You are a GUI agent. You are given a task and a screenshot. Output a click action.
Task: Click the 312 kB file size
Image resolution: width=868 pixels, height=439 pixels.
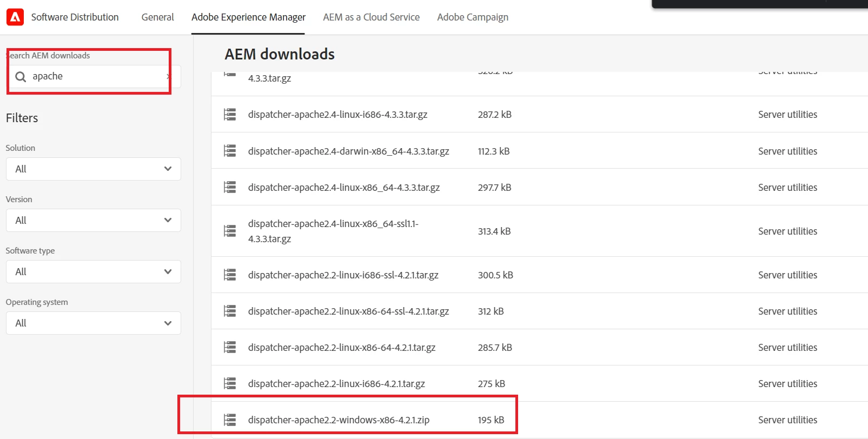(491, 311)
